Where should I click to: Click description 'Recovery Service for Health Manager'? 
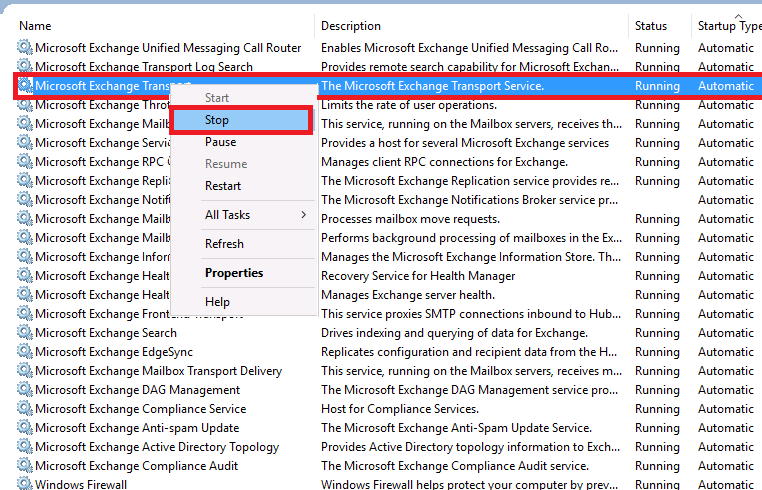(418, 276)
